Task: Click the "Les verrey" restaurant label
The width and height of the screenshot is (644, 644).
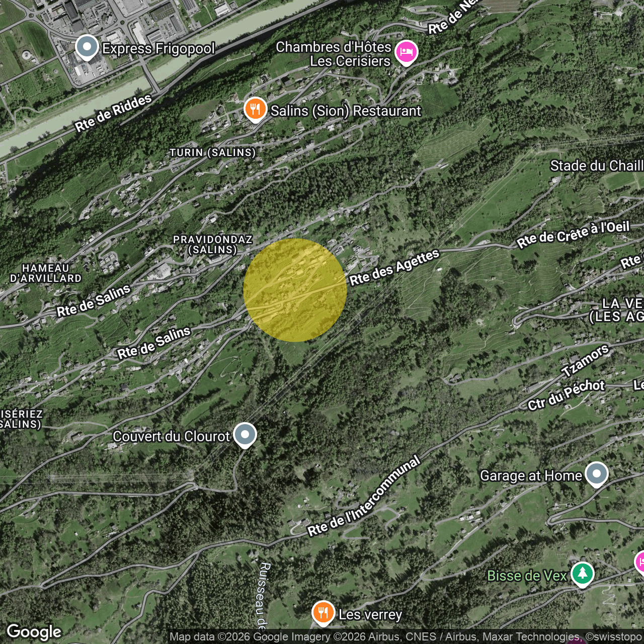Action: click(x=370, y=615)
